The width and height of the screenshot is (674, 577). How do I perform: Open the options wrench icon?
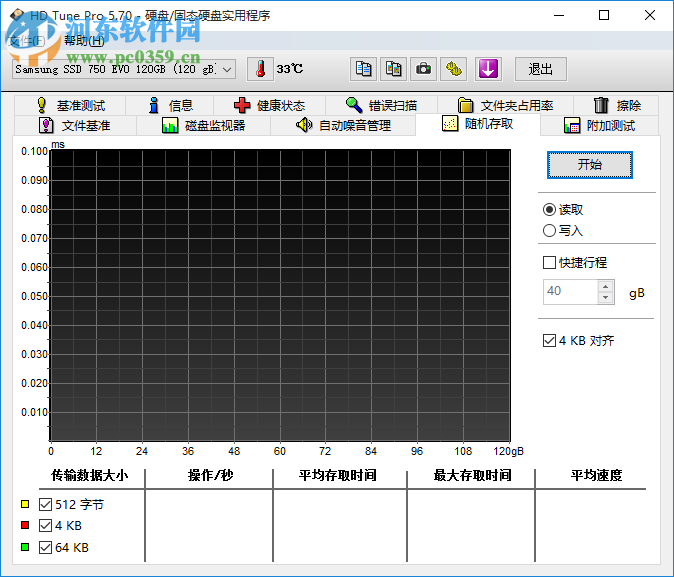pos(453,69)
